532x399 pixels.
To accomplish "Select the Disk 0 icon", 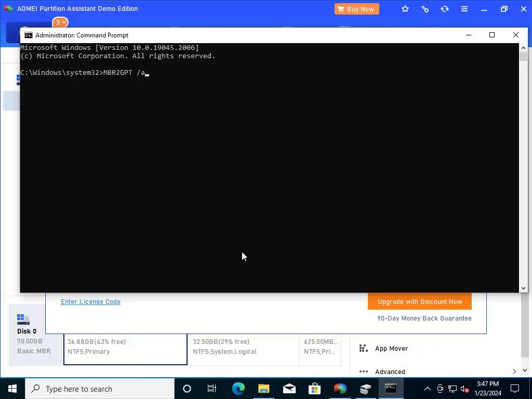I will pyautogui.click(x=23, y=320).
